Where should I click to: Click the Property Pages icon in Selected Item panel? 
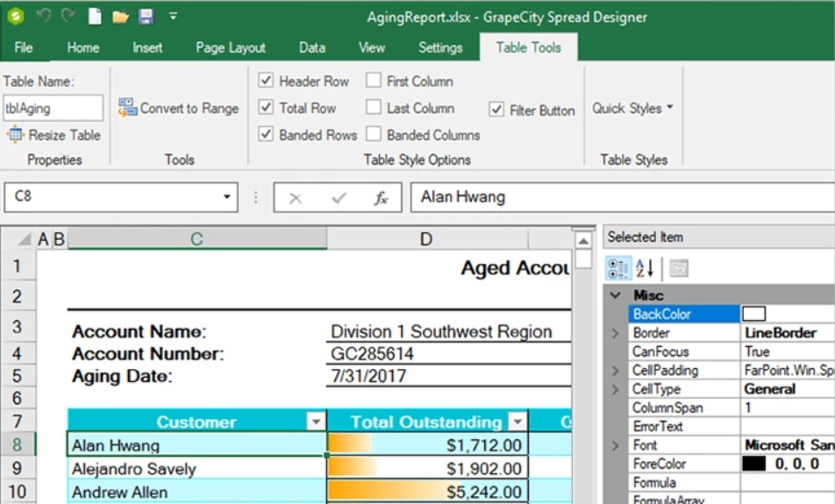point(679,268)
